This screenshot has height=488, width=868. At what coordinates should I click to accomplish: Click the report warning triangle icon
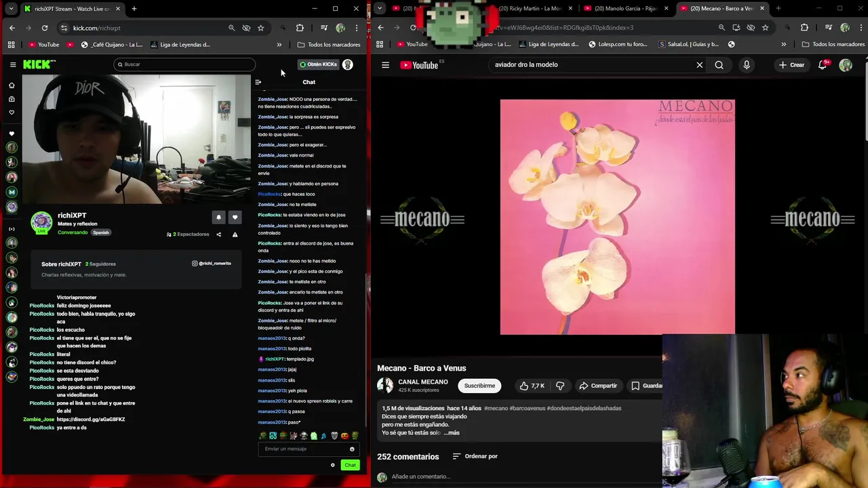(x=235, y=235)
